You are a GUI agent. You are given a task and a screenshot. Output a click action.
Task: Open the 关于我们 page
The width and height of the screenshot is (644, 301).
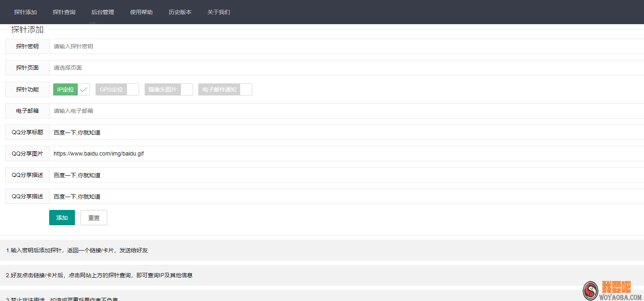pyautogui.click(x=219, y=12)
